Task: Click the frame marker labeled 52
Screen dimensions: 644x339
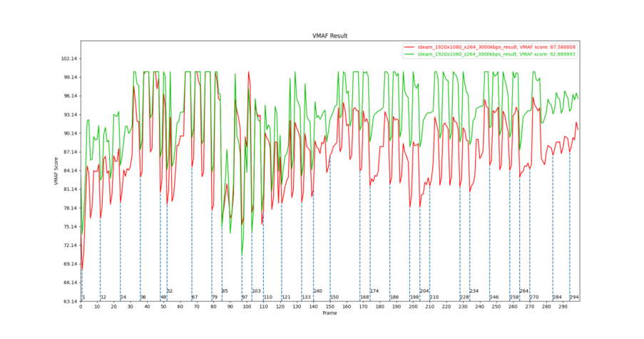Action: click(x=170, y=291)
